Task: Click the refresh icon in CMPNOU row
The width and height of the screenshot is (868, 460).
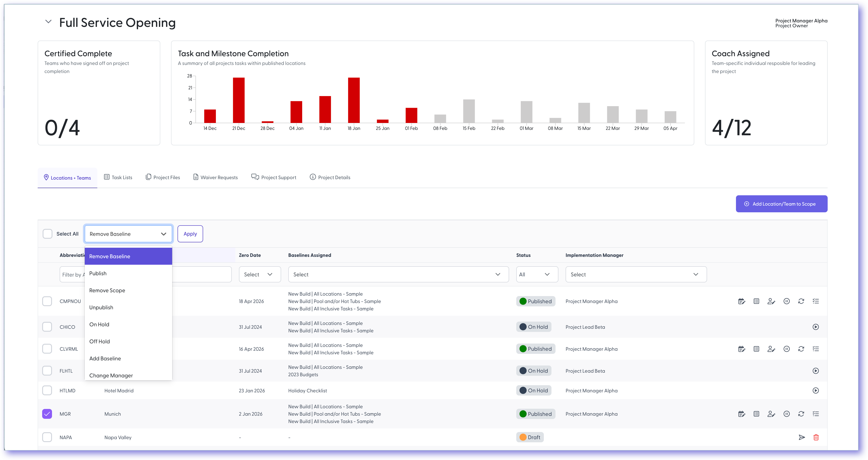Action: [x=801, y=301]
